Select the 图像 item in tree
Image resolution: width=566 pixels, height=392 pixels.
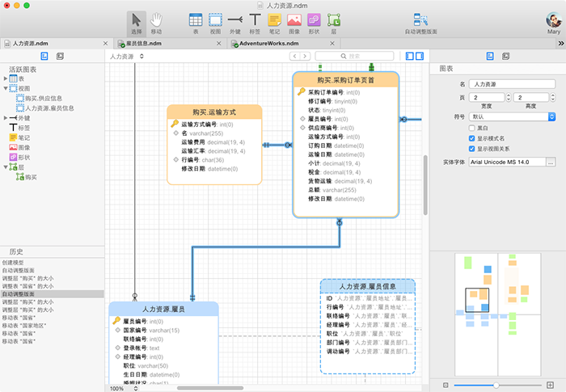[x=19, y=147]
